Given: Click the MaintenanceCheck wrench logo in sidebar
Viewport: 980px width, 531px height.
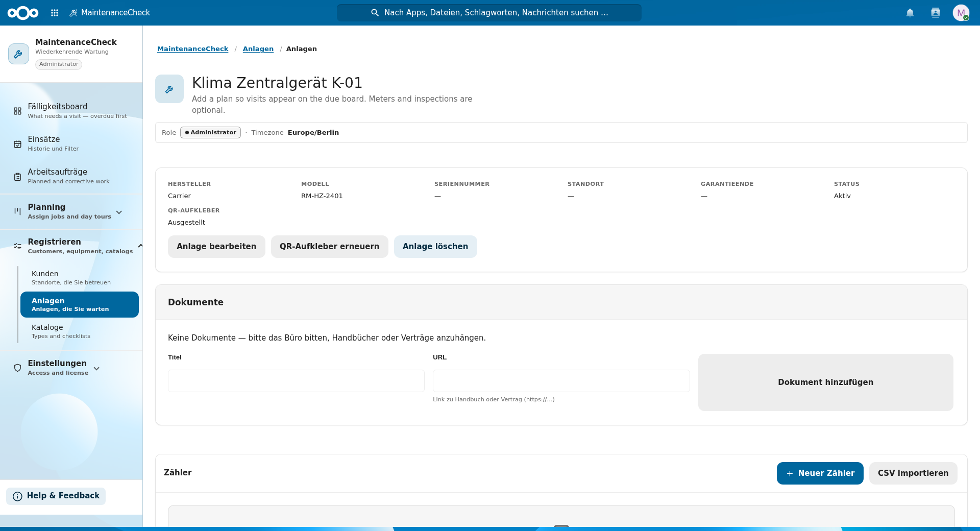Looking at the screenshot, I should (18, 54).
